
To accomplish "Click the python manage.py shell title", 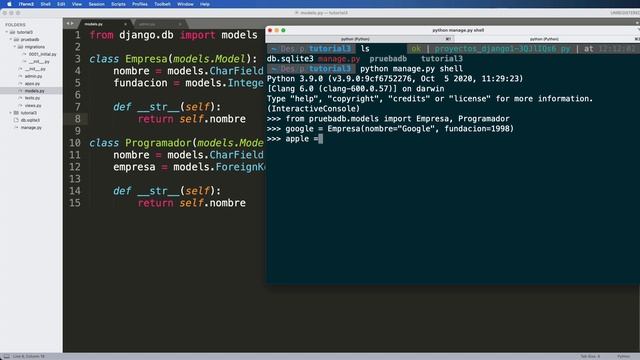I will [458, 30].
